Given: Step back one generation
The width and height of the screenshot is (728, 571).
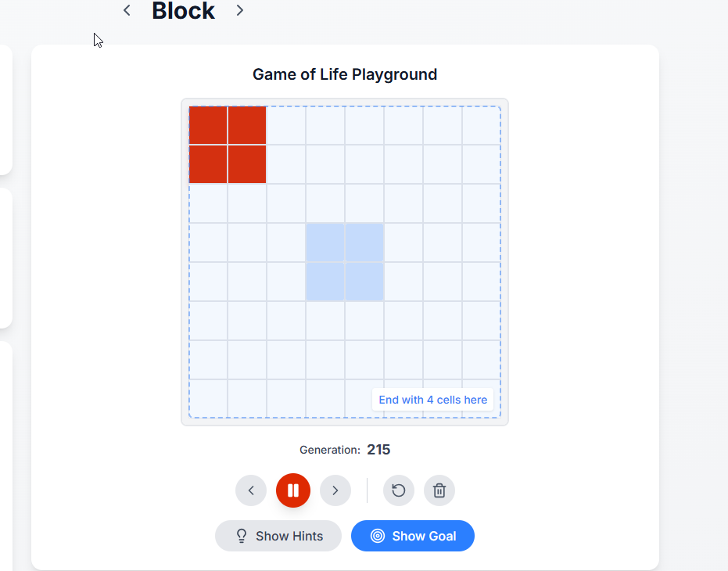Looking at the screenshot, I should pyautogui.click(x=251, y=490).
